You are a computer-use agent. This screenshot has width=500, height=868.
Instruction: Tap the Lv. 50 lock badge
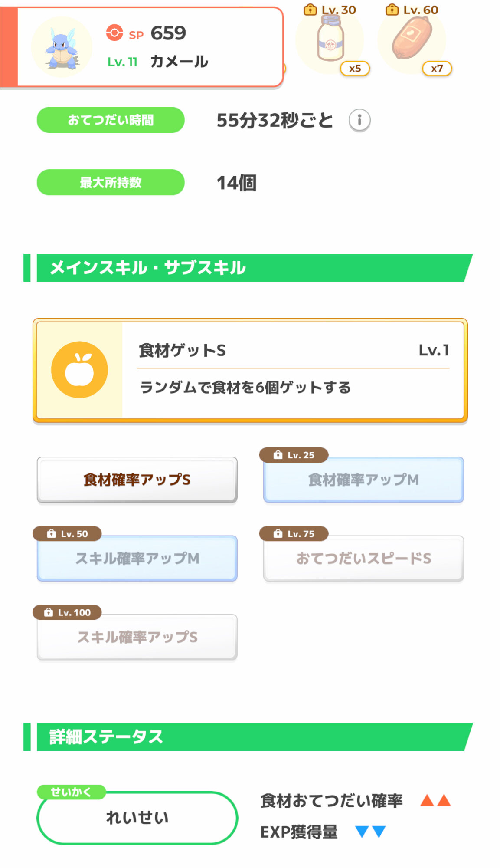click(67, 533)
